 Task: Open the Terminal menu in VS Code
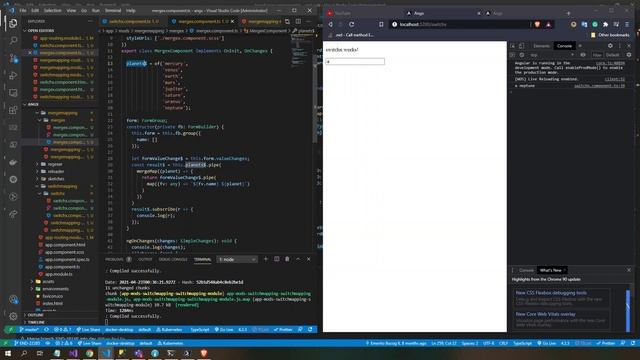click(x=113, y=11)
